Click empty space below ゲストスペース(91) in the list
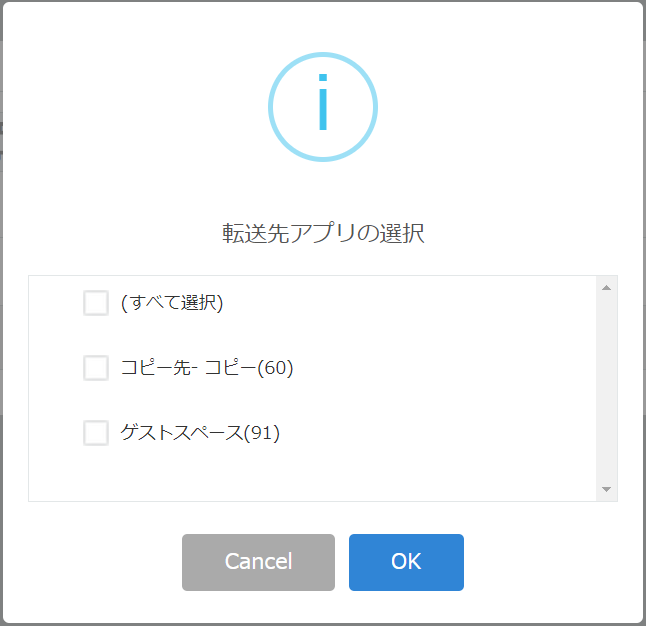The image size is (646, 626). 312,474
